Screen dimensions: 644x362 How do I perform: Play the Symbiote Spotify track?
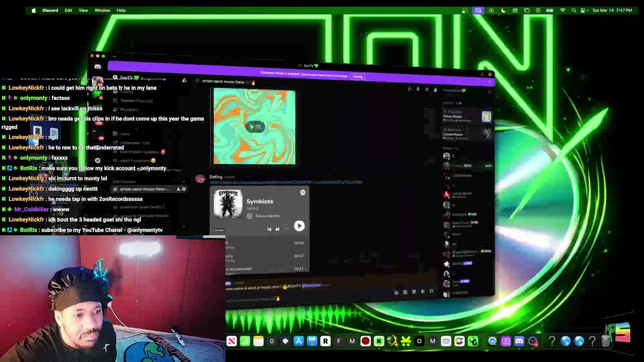pyautogui.click(x=299, y=226)
